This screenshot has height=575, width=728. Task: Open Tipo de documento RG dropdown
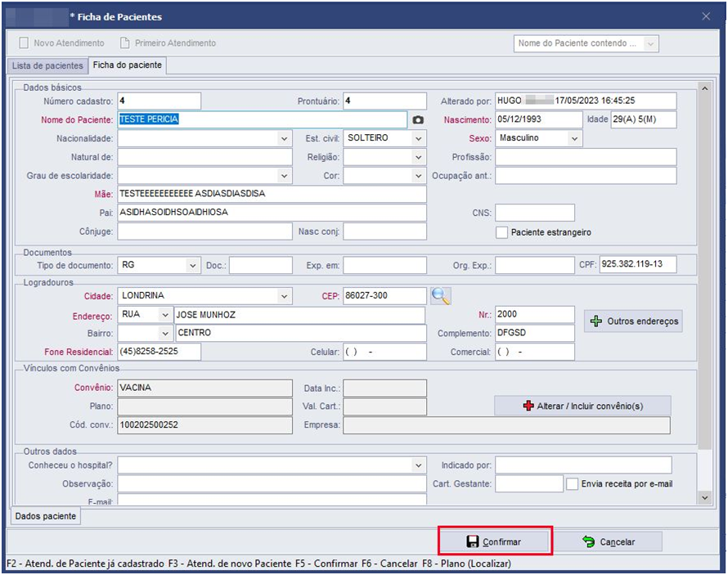pyautogui.click(x=193, y=266)
